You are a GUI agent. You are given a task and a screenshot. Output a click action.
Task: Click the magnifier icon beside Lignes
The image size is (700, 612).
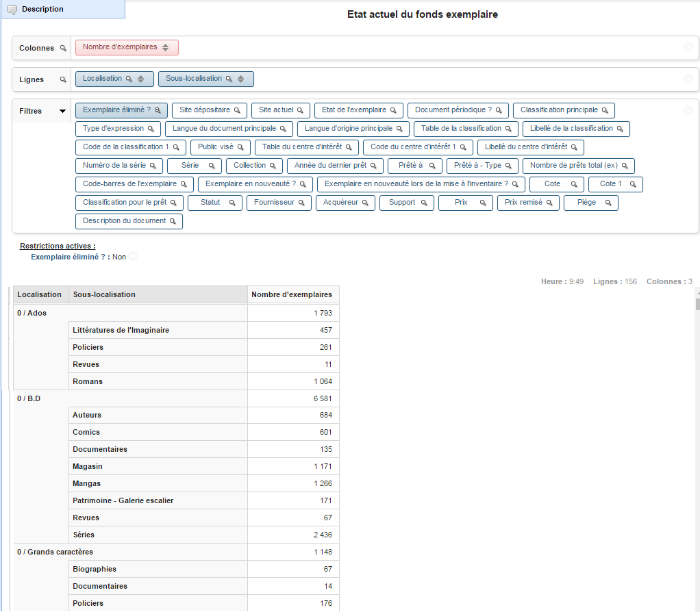pyautogui.click(x=63, y=79)
